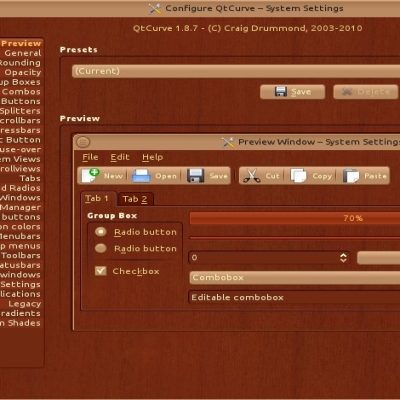The image size is (400, 400).
Task: Click the Editable combobox field
Action: [x=295, y=297]
